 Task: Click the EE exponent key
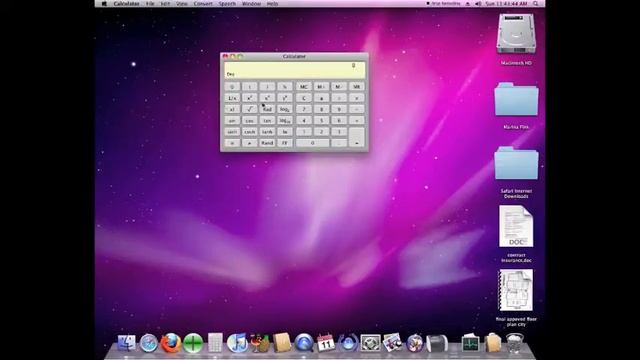284,143
